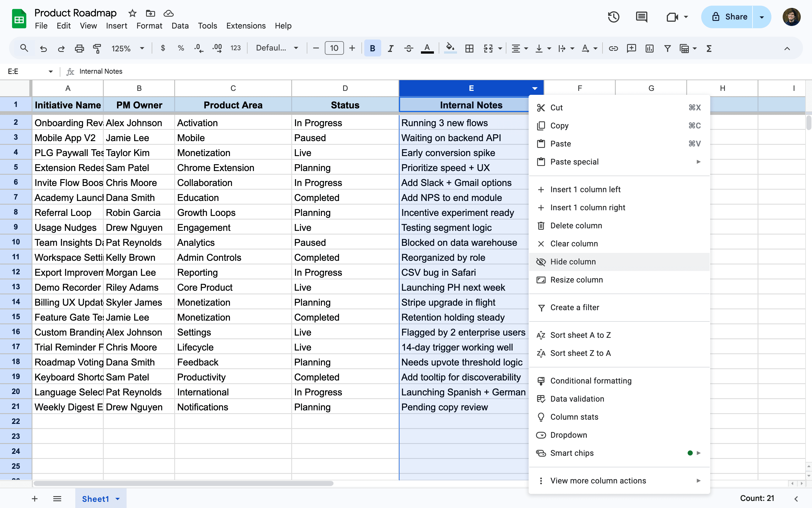Open vertical align dropdown
This screenshot has width=812, height=508.
[x=543, y=49]
